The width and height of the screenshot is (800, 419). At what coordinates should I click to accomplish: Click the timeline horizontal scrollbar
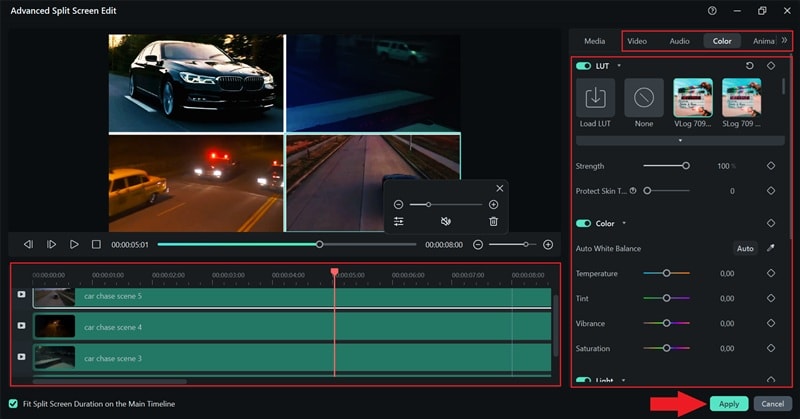[110, 381]
